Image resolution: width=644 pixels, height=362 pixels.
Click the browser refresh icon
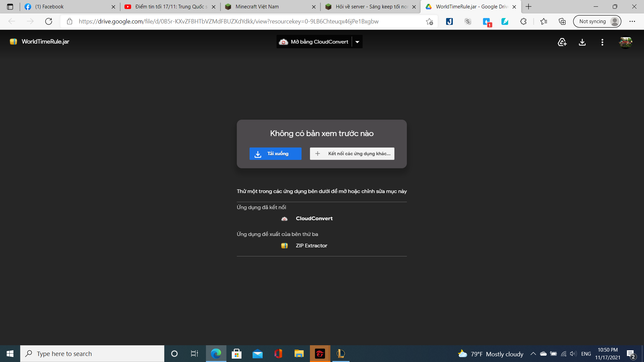click(49, 21)
